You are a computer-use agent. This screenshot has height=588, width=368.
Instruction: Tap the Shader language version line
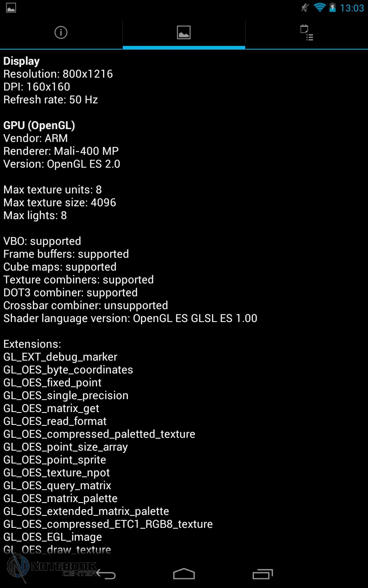point(130,318)
